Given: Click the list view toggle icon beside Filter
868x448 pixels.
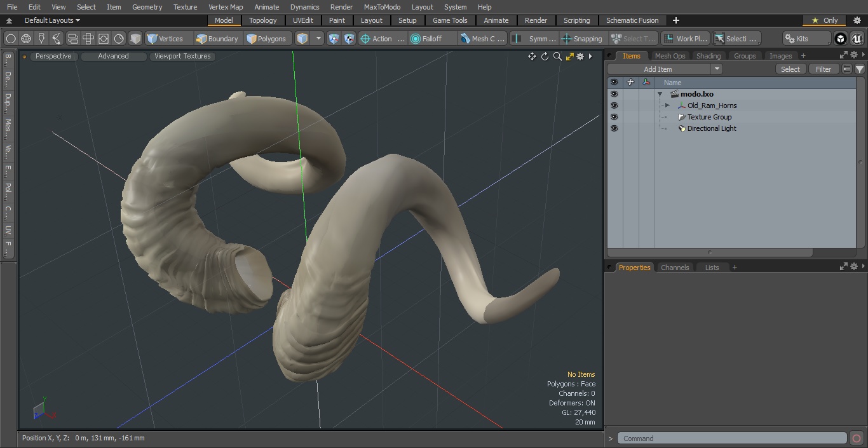Looking at the screenshot, I should [x=847, y=69].
